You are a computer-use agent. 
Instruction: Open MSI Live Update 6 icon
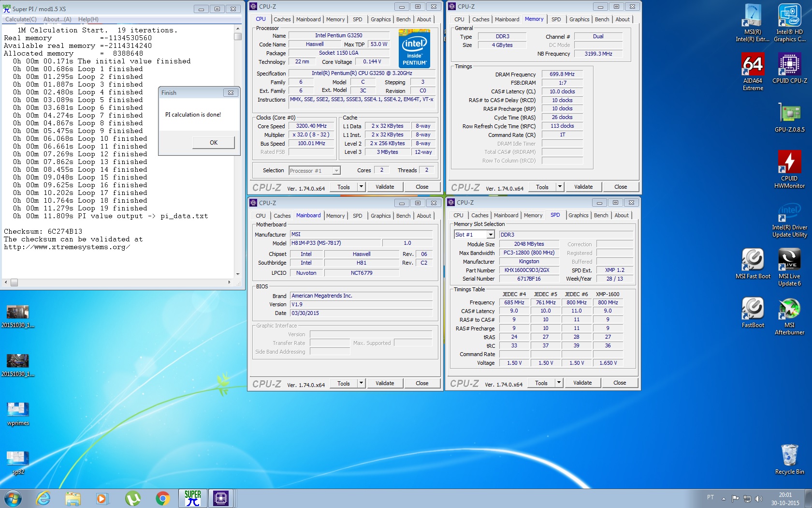pyautogui.click(x=789, y=267)
